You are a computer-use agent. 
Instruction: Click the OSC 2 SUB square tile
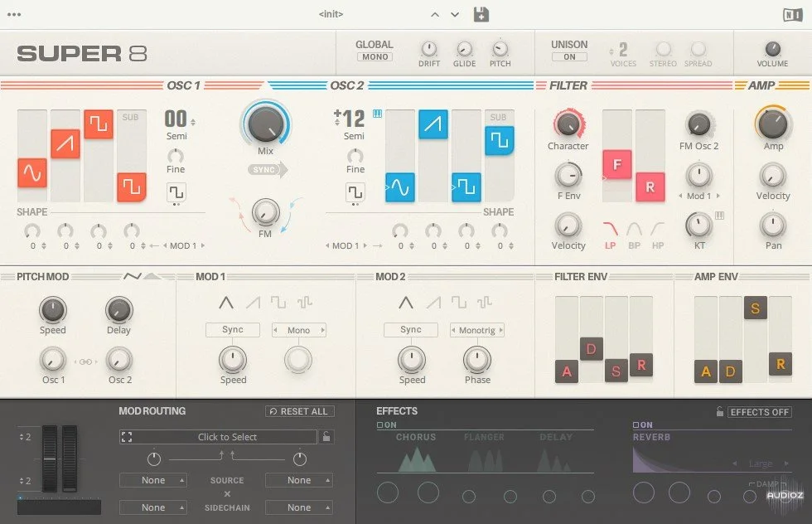point(499,140)
